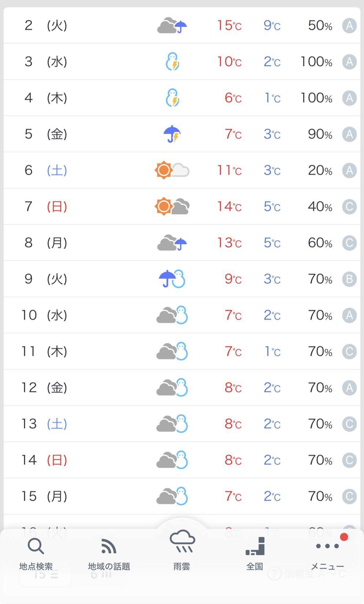Tap the sunny-with-cloud icon for the 6th
The image size is (364, 604).
[172, 170]
